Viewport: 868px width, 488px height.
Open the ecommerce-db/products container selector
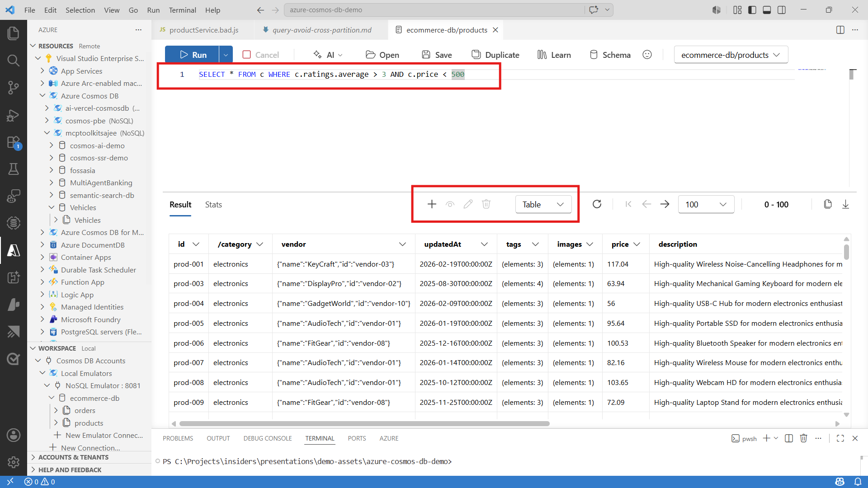point(731,55)
